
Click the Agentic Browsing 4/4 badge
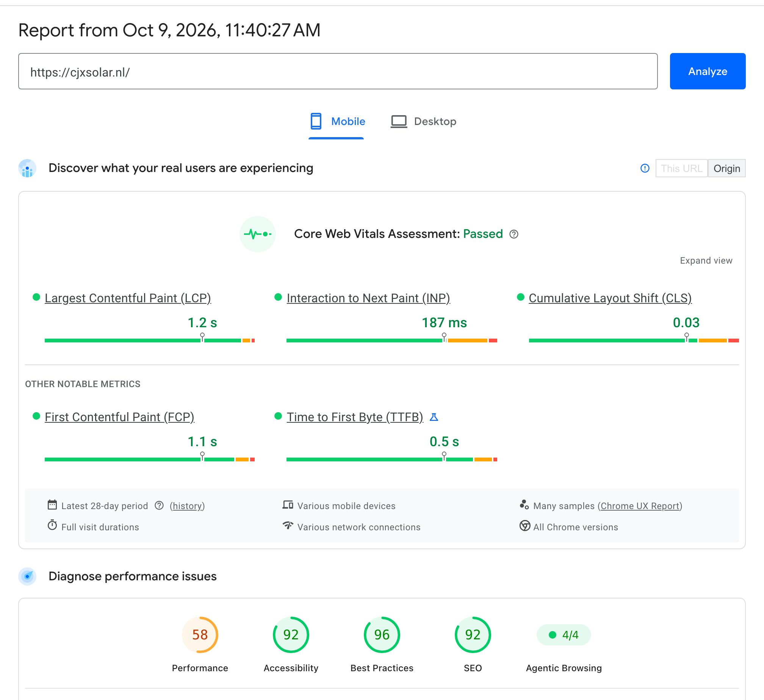pos(564,635)
